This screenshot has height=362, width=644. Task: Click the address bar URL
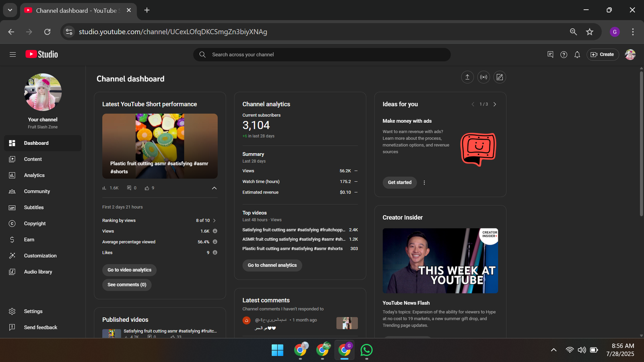pos(173,32)
